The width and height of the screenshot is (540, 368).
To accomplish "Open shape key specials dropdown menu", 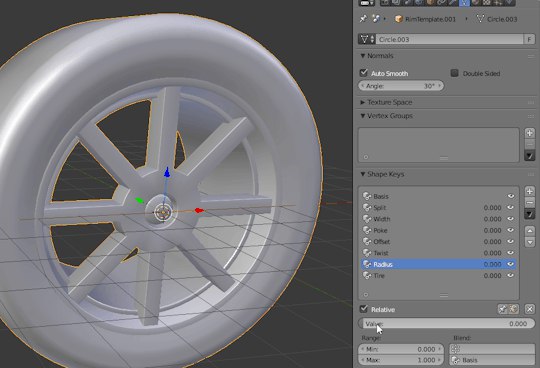I will (x=530, y=214).
